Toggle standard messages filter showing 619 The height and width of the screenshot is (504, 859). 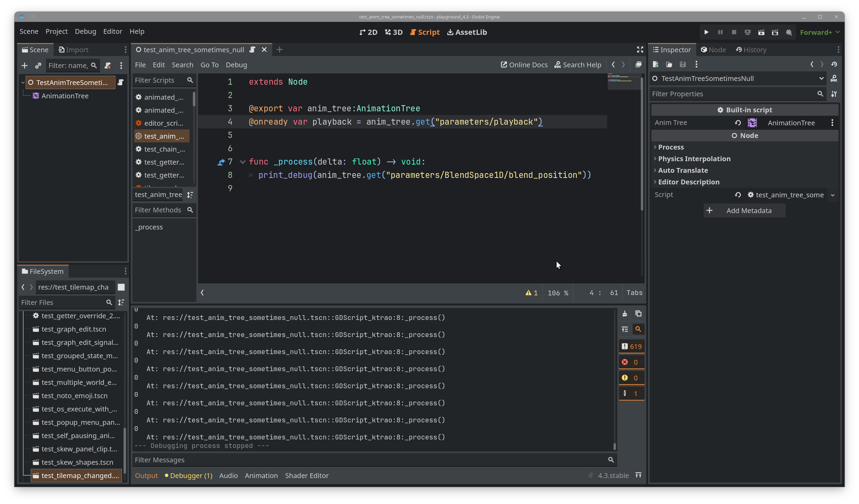point(631,346)
